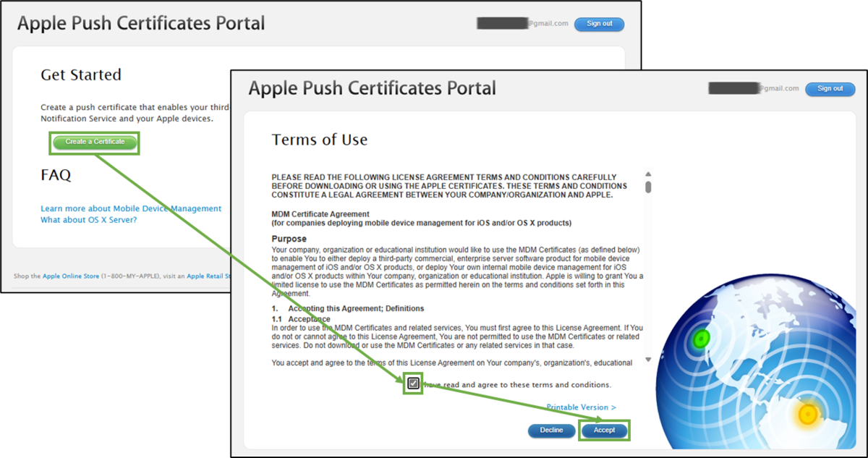Image resolution: width=868 pixels, height=458 pixels.
Task: Open the Printable Version link
Action: click(582, 407)
